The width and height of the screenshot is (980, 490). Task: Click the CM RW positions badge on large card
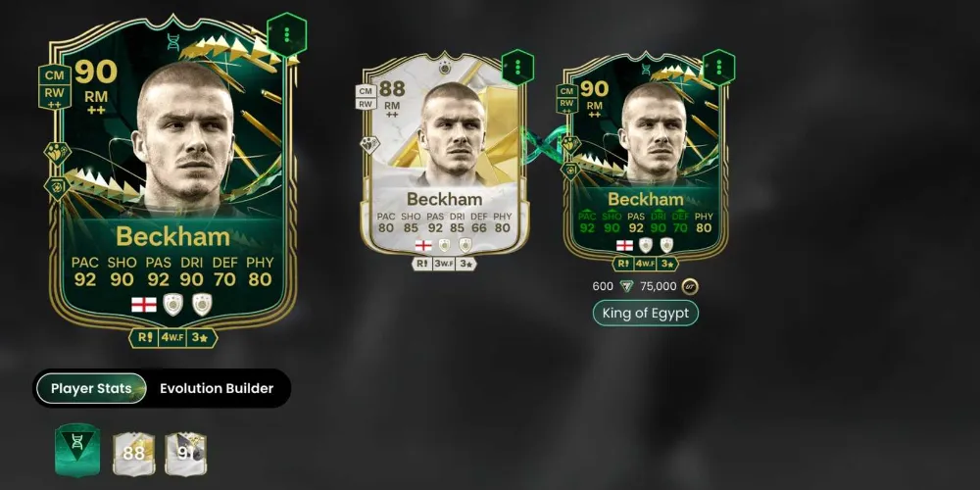point(54,87)
